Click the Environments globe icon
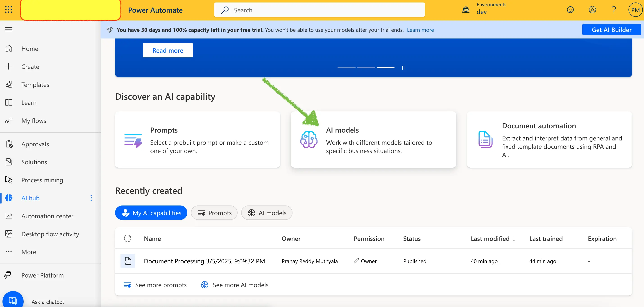The height and width of the screenshot is (307, 644). [x=466, y=10]
